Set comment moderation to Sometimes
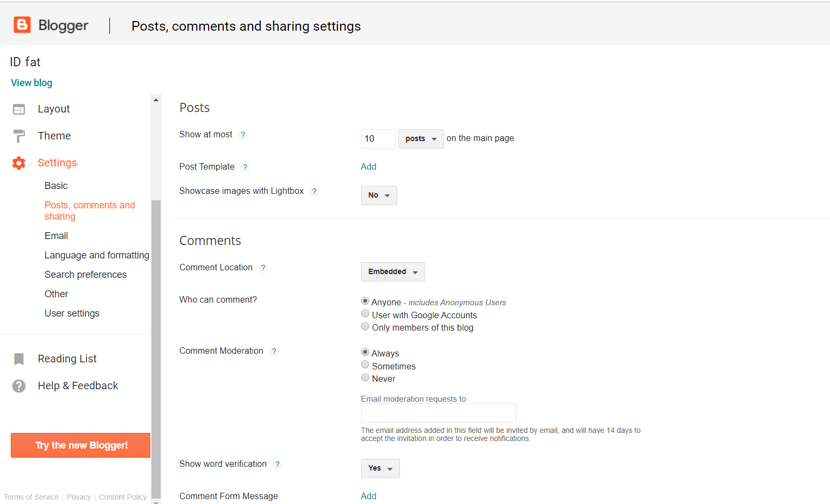830x504 pixels. pos(365,365)
